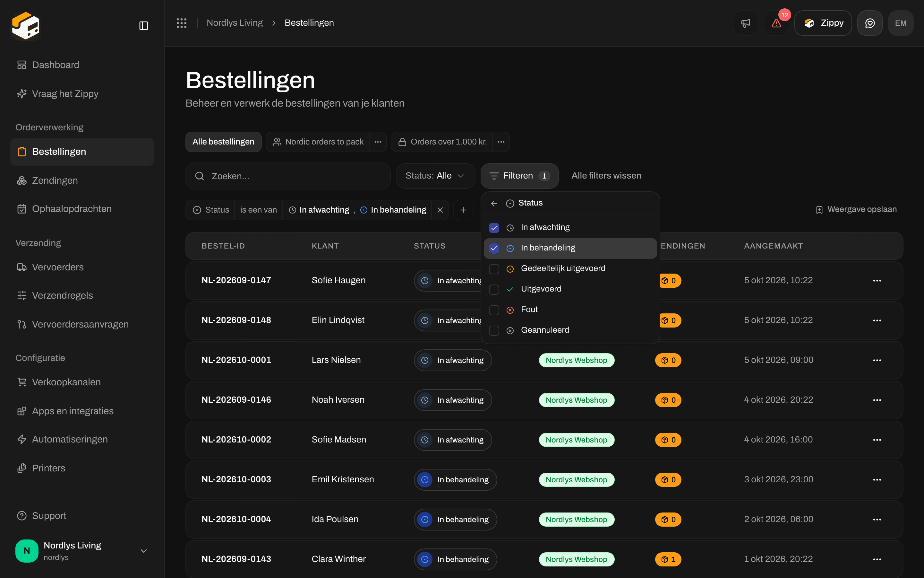Collapse the sidebar panel icon

point(143,26)
